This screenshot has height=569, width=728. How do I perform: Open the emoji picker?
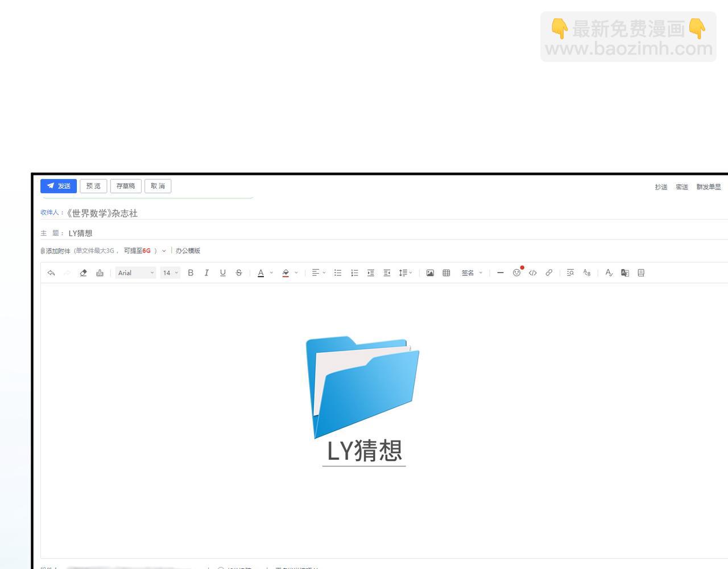point(516,273)
